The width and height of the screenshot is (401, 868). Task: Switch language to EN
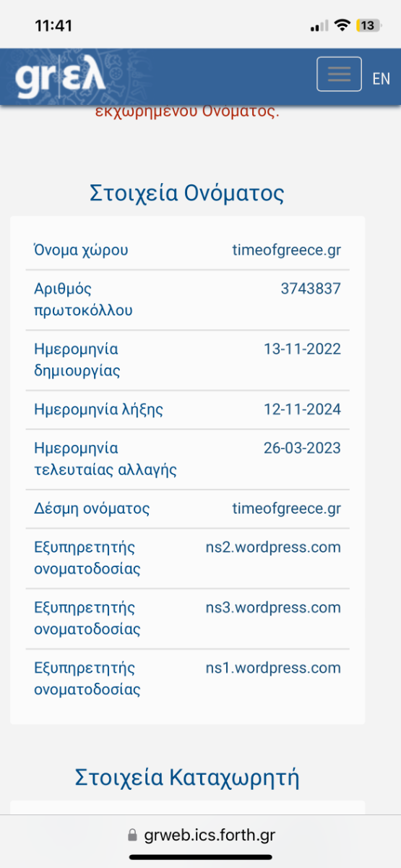click(x=381, y=79)
